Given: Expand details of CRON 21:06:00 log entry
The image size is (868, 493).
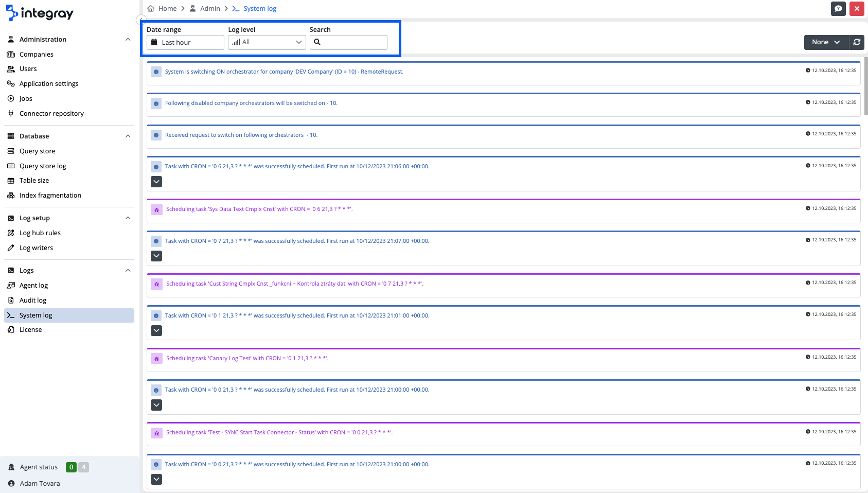Looking at the screenshot, I should 156,182.
